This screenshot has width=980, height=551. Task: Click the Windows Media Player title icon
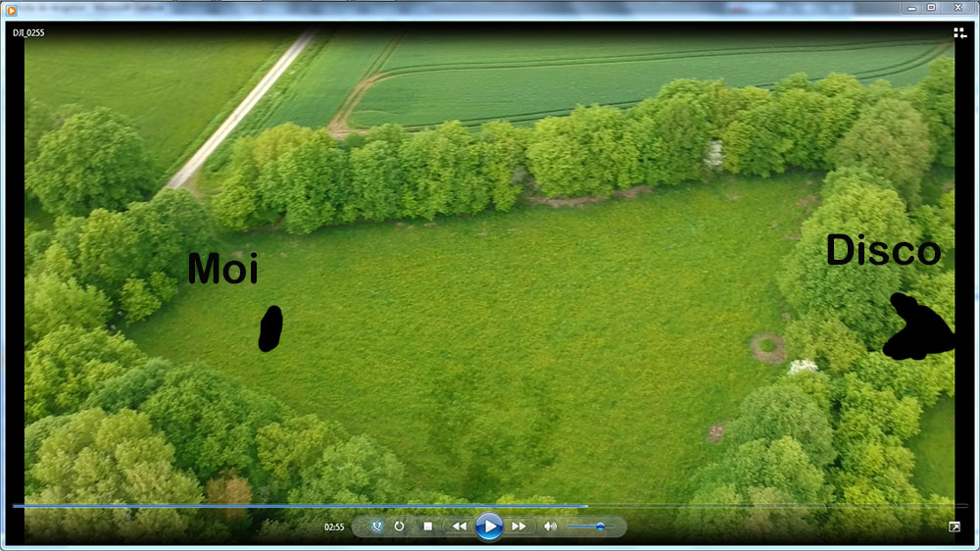click(x=12, y=9)
